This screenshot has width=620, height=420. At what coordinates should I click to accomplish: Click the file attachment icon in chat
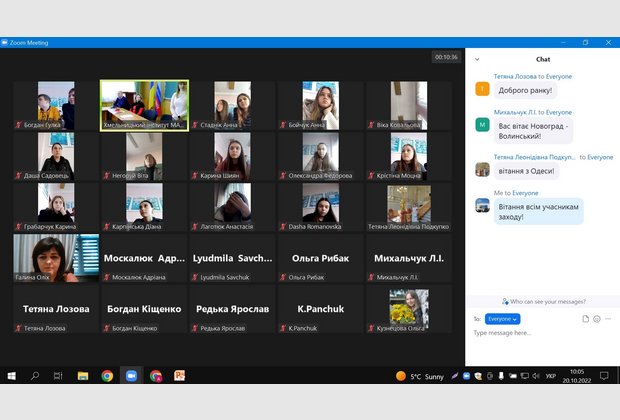point(585,319)
